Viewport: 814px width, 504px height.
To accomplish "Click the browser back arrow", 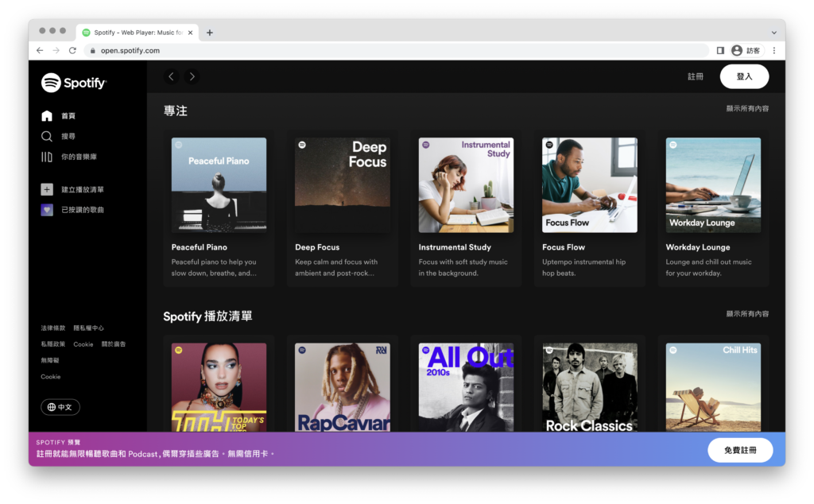I will (x=40, y=50).
